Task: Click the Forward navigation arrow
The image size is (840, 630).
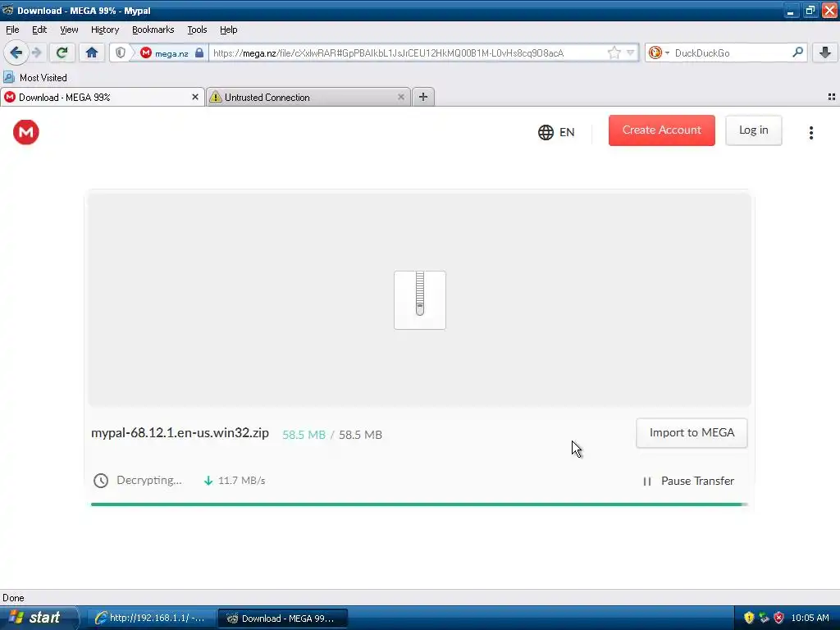Action: click(37, 52)
